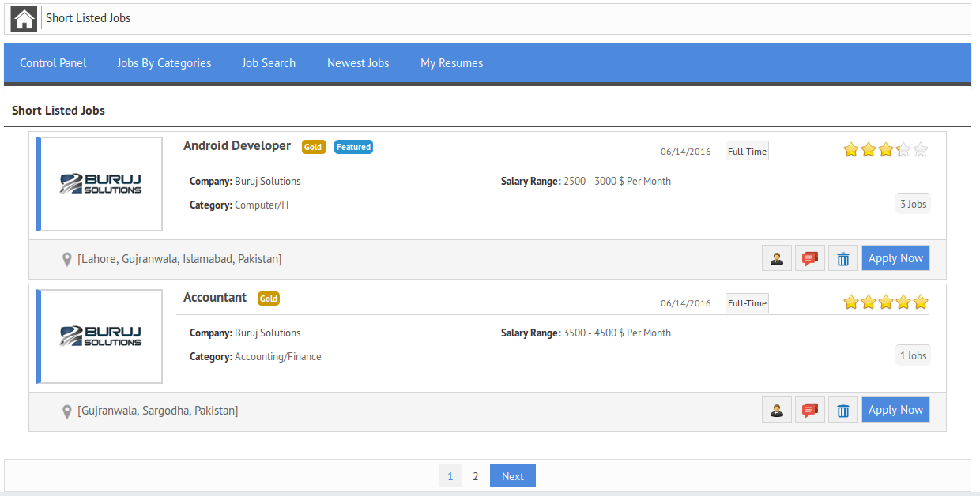Click location text Lahore, Gujranwala, Islamabad, Pakistan

tap(179, 259)
